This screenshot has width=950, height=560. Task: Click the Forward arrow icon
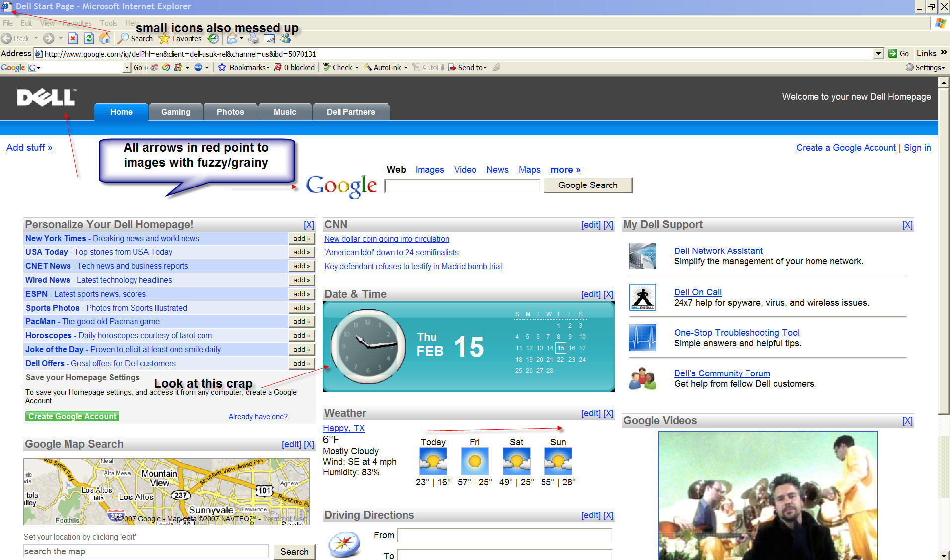pyautogui.click(x=49, y=38)
